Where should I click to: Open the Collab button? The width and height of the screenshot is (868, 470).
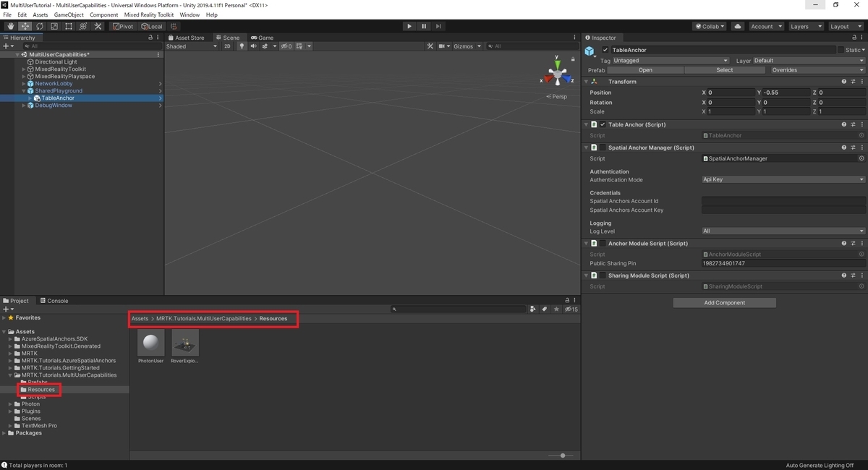709,26
